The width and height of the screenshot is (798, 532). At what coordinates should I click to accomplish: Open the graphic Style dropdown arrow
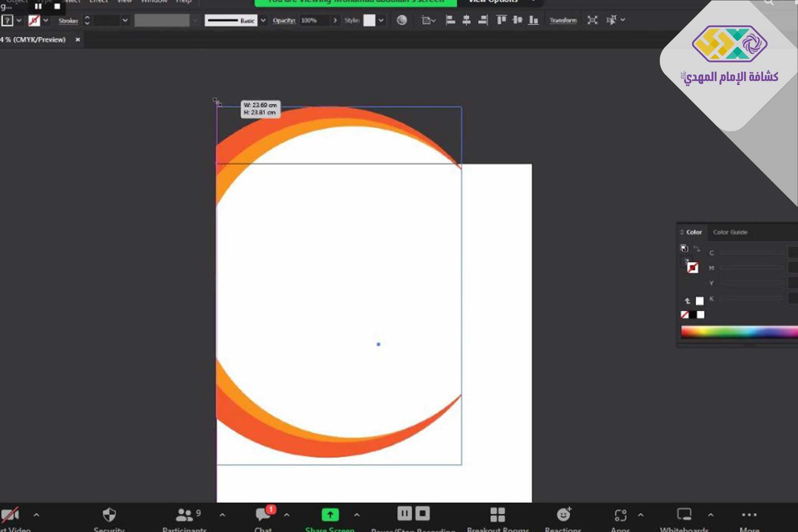(381, 20)
